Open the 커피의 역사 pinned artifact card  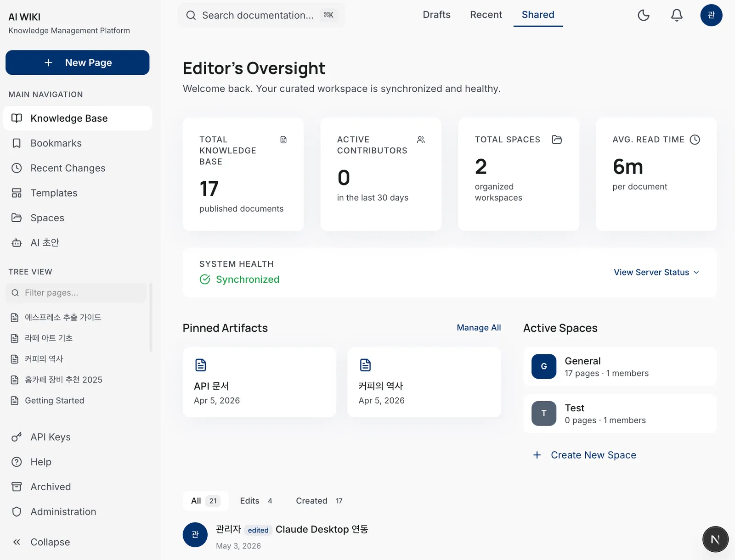pyautogui.click(x=424, y=382)
